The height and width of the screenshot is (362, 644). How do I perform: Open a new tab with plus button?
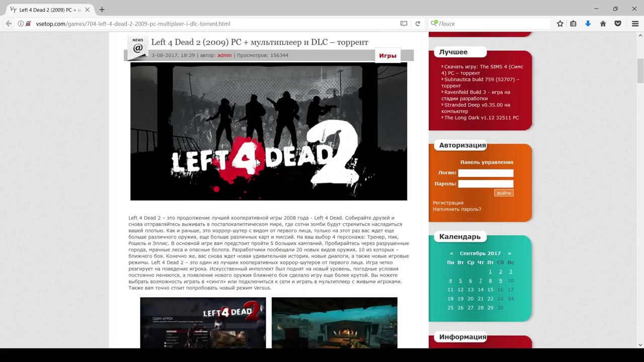tap(102, 9)
